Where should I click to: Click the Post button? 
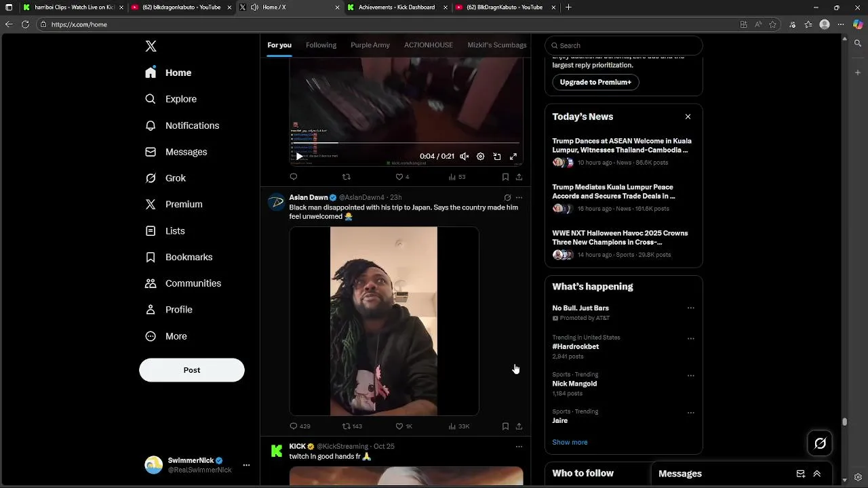pos(192,370)
